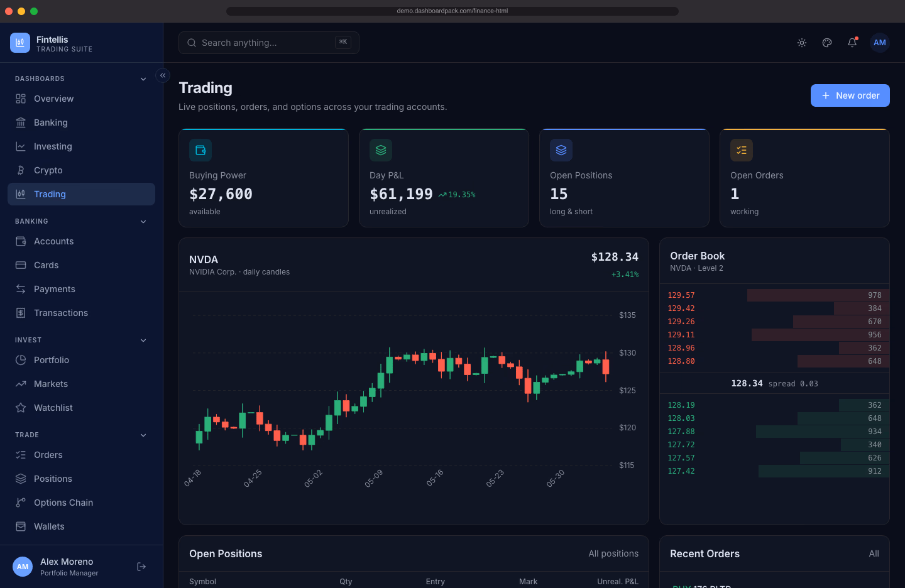Open the Banking dashboard
Viewport: 905px width, 588px height.
tap(81, 122)
